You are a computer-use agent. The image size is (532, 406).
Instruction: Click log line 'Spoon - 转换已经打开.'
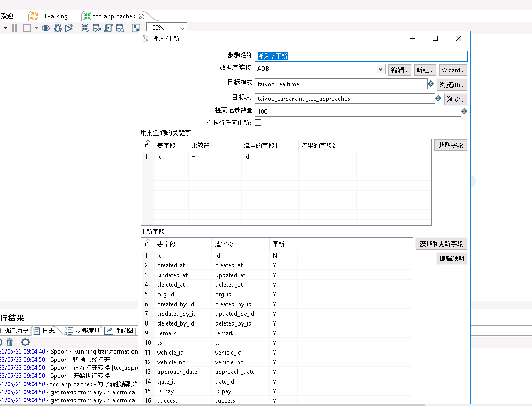(81, 360)
